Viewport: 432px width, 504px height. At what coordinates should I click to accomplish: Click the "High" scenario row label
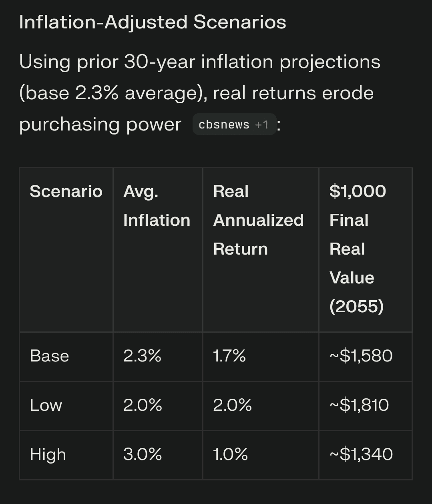[48, 454]
